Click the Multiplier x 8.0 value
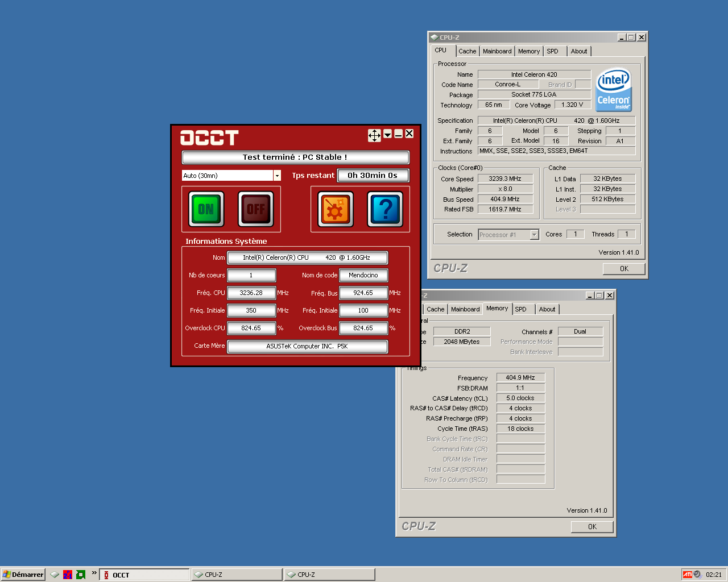728x582 pixels. pyautogui.click(x=505, y=189)
